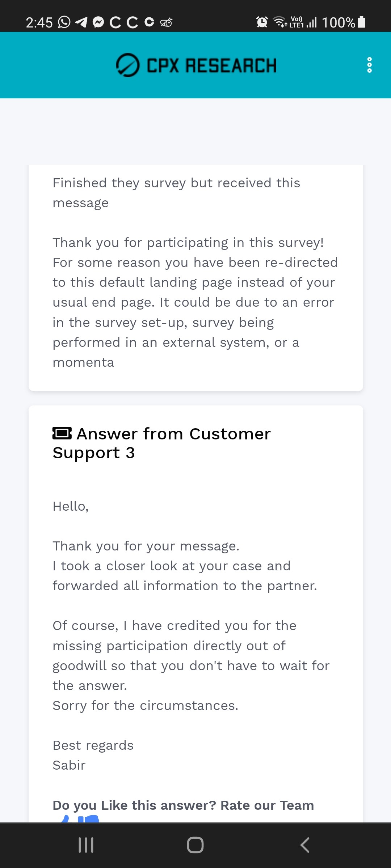Select the Answer from Customer Support 3 heading

coord(162,443)
